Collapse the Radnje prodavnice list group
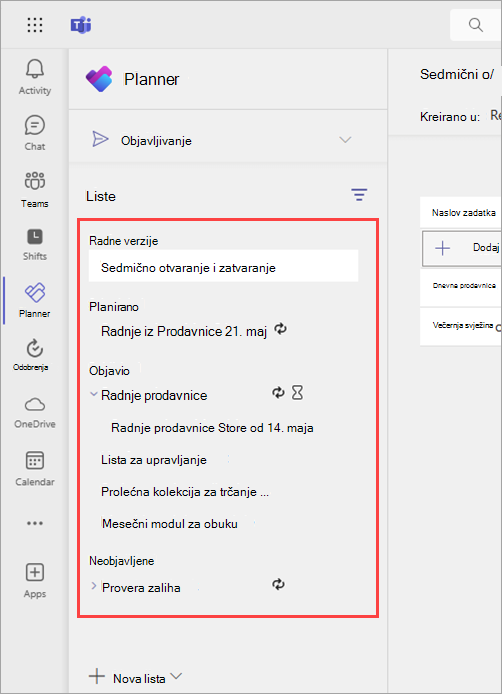The image size is (502, 694). point(93,394)
